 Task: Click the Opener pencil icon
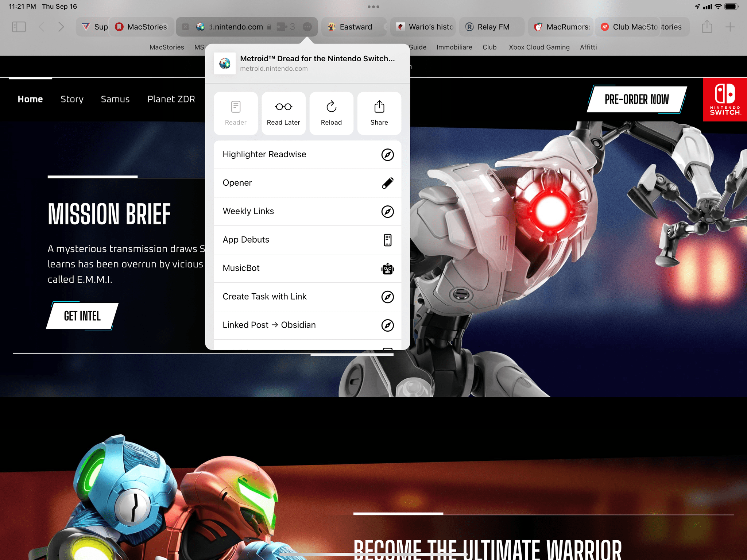coord(387,183)
